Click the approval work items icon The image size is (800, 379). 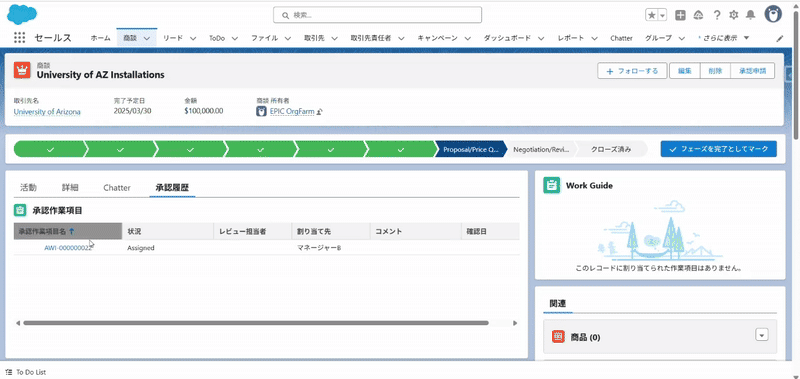coord(20,210)
